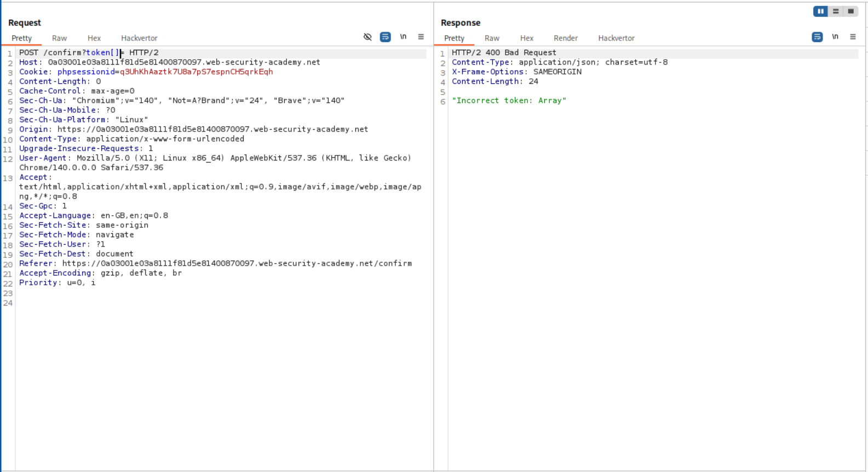Switch to Hackvertor tab in Response panel
The width and height of the screenshot is (868, 472).
(x=616, y=38)
